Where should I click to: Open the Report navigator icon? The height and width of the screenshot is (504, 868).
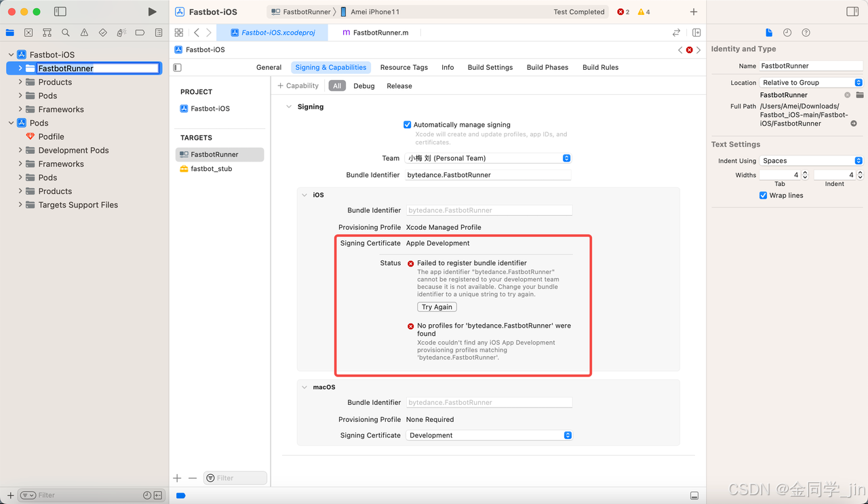tap(159, 33)
